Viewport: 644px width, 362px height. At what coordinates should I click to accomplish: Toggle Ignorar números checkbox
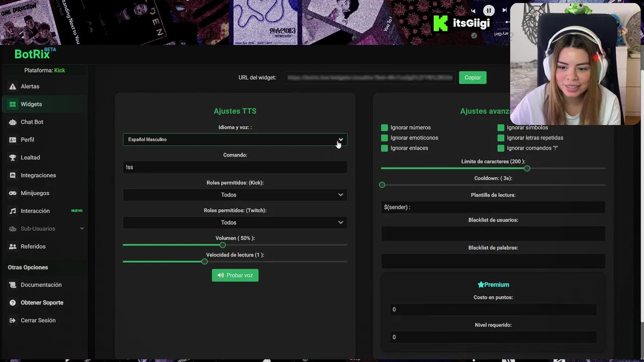[x=384, y=128]
